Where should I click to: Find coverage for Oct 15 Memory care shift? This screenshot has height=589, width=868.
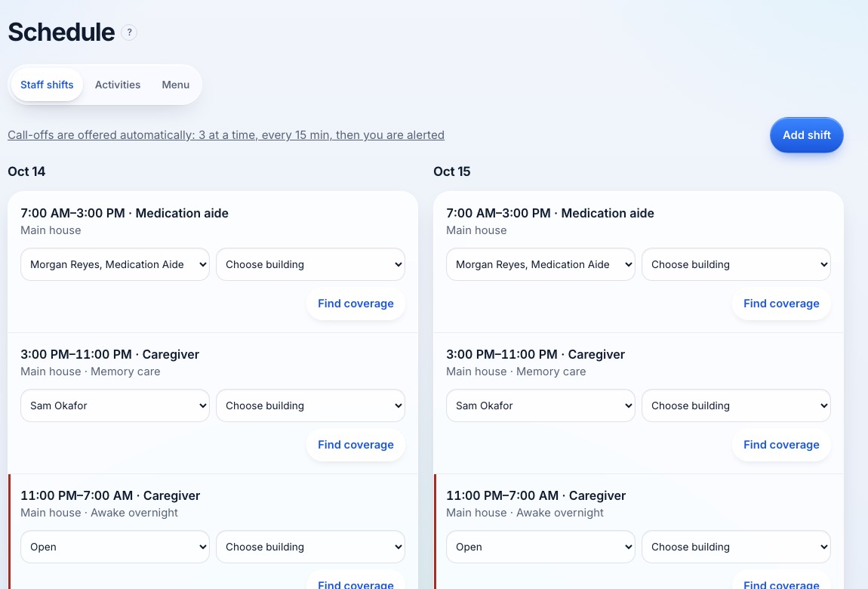pyautogui.click(x=781, y=445)
